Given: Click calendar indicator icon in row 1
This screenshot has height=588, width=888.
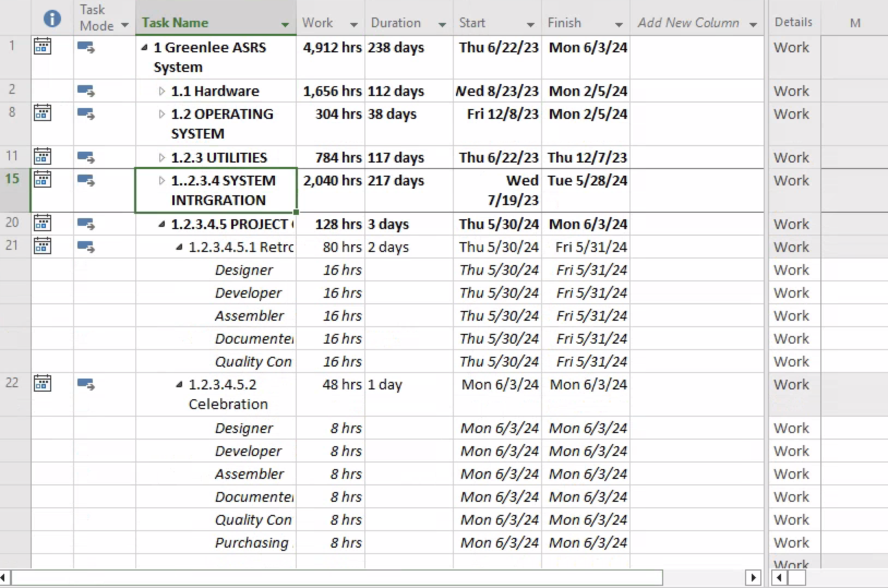Looking at the screenshot, I should tap(43, 46).
